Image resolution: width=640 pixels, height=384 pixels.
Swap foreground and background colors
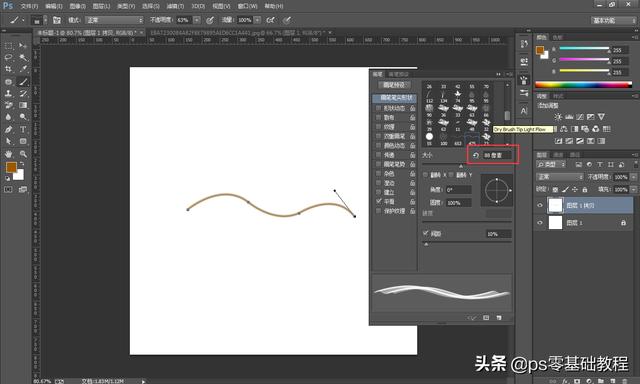[x=22, y=164]
